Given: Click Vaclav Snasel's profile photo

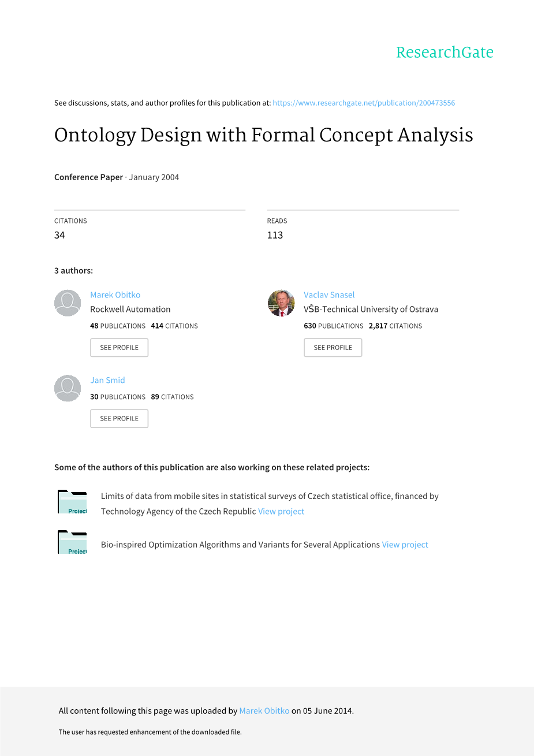Looking at the screenshot, I should (281, 303).
